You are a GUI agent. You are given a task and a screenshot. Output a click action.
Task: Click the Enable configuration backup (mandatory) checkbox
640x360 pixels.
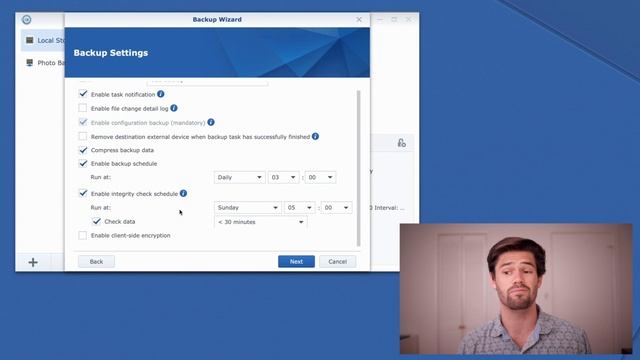83,122
